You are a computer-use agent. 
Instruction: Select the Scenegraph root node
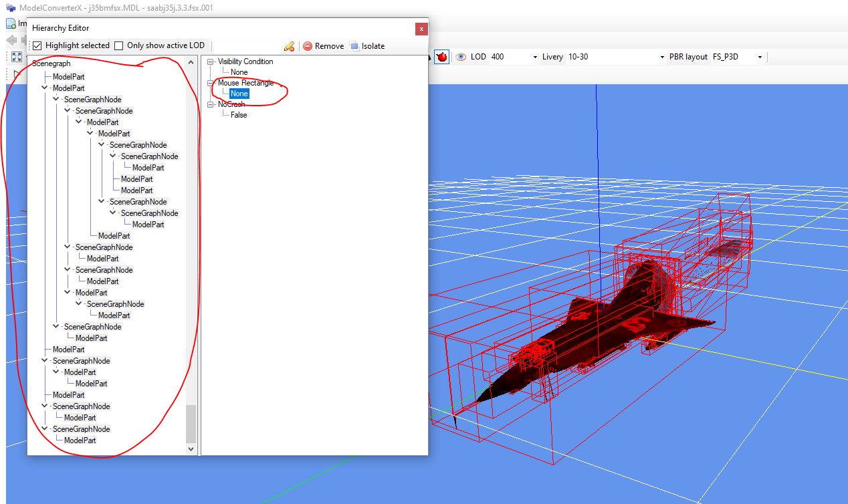point(51,64)
